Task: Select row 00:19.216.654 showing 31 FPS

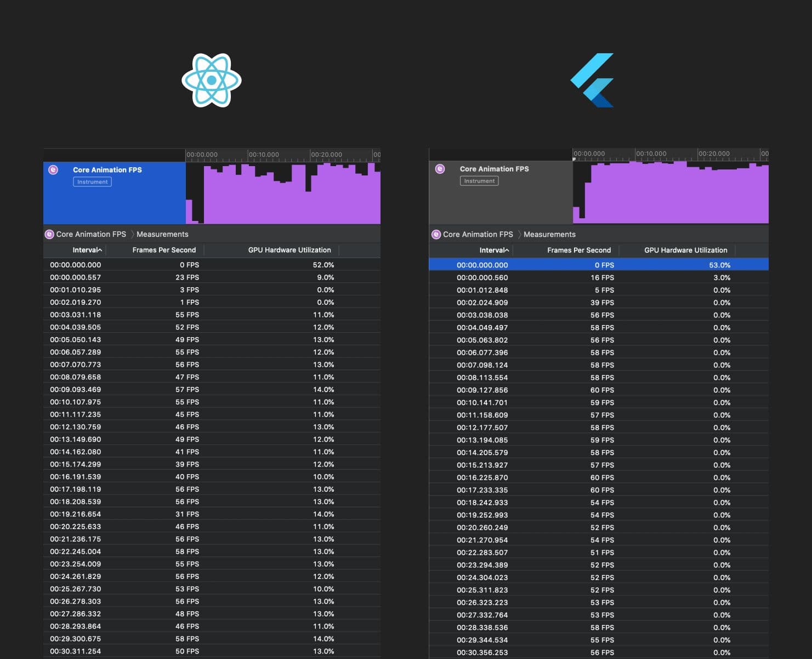Action: tap(212, 514)
